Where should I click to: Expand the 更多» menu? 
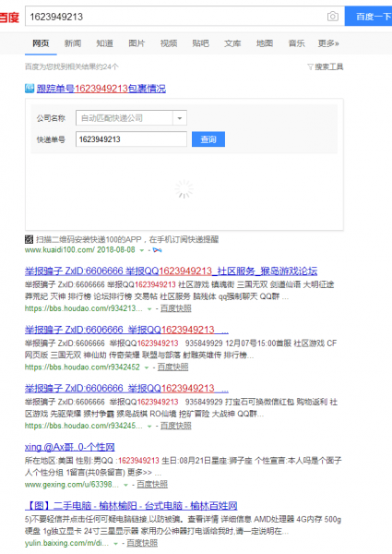[328, 43]
